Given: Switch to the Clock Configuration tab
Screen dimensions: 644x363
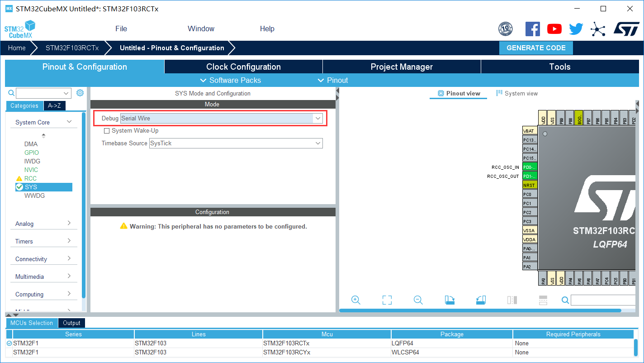Looking at the screenshot, I should (243, 67).
